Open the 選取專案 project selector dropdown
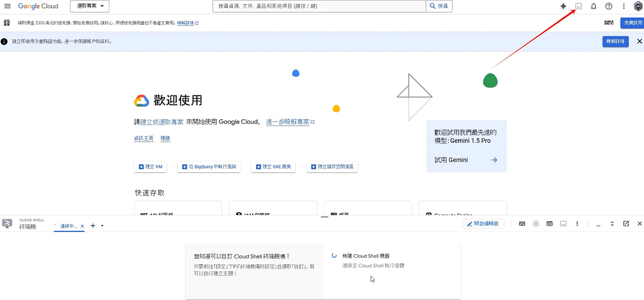The image size is (644, 300). pos(89,6)
